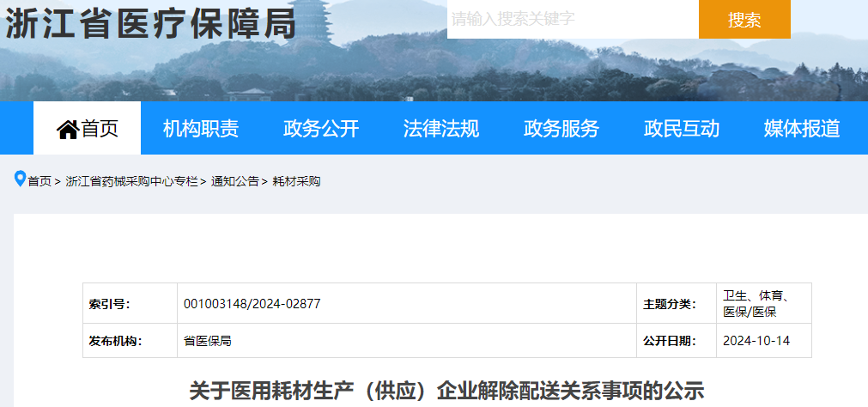Image resolution: width=868 pixels, height=407 pixels.
Task: Click the article title 关于医用耗材生产（供应）企业解除配送关系事项的公示
Action: tap(446, 391)
